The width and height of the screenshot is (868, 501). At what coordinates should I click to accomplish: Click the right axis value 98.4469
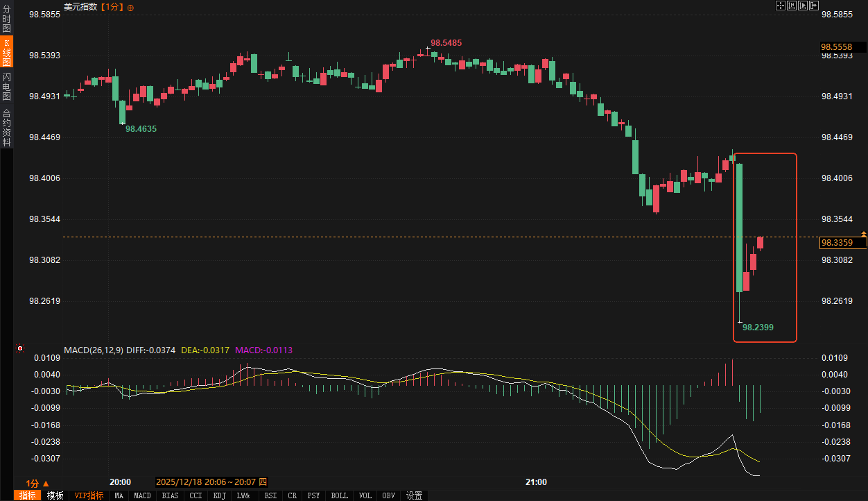coord(837,137)
